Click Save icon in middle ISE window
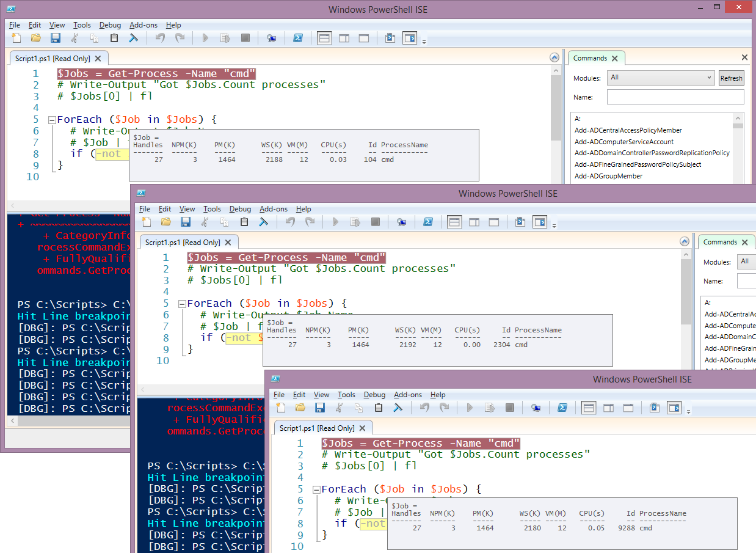Viewport: 756px width, 553px height. point(186,222)
